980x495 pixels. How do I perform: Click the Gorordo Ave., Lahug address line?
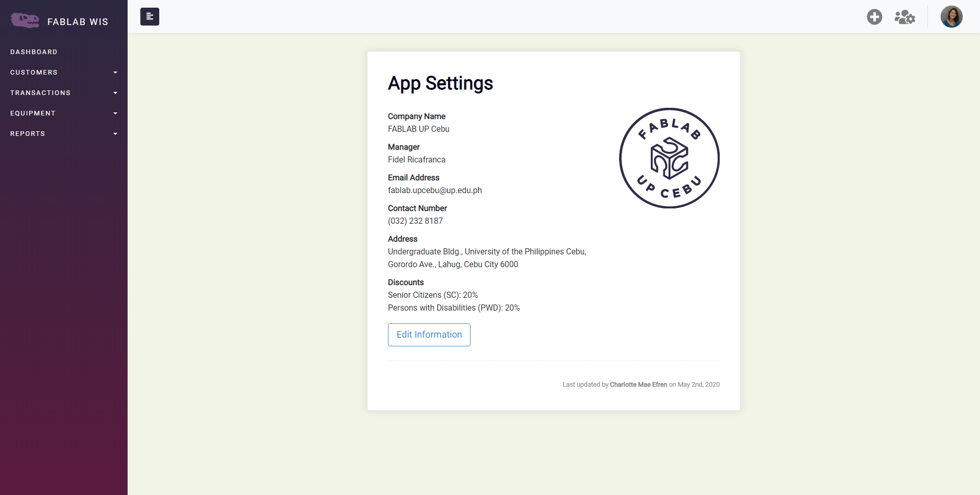point(453,265)
